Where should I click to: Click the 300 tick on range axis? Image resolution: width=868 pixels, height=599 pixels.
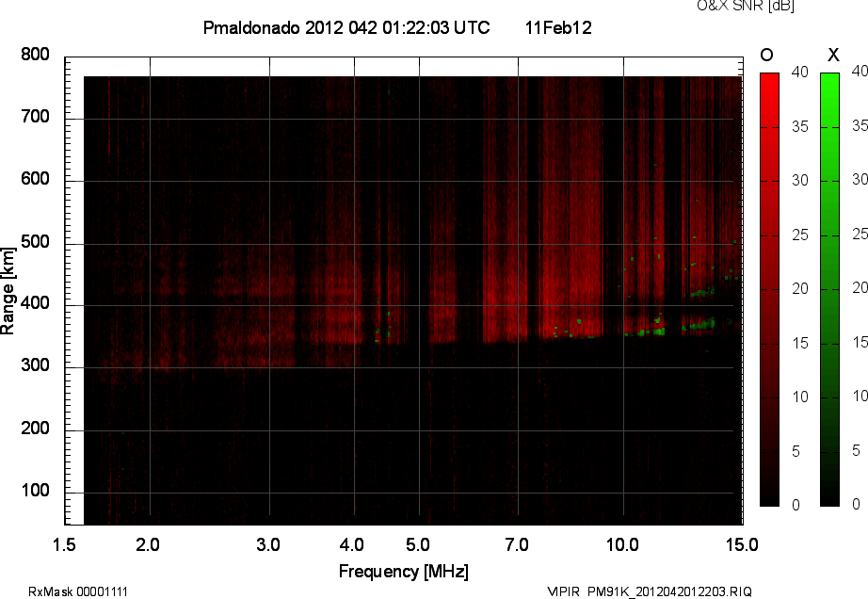(35, 367)
